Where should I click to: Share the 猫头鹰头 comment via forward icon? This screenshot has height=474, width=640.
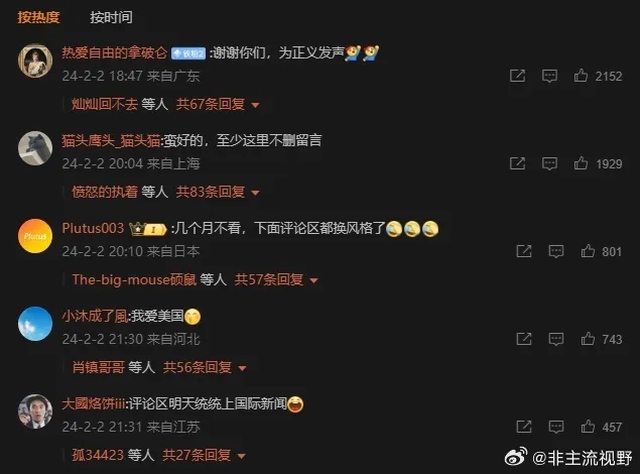tap(518, 163)
